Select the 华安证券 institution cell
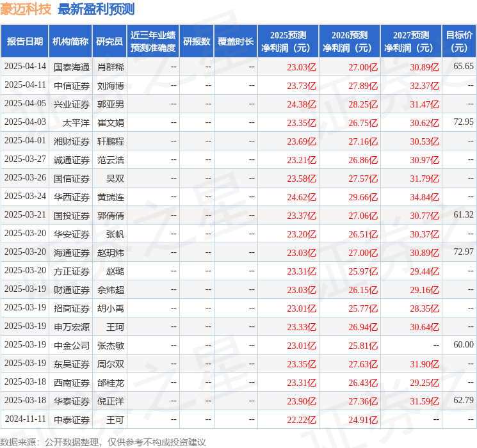Screen dimensions: 477x448 pos(72,234)
